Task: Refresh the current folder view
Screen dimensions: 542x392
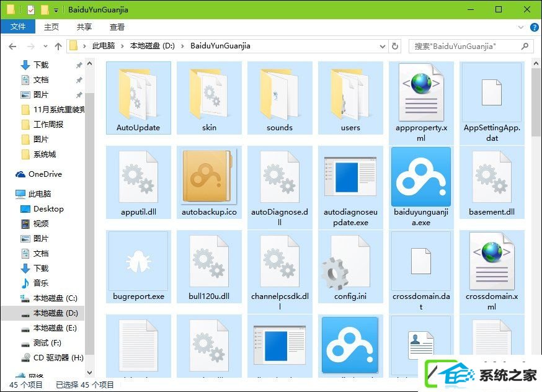Action: click(x=395, y=46)
